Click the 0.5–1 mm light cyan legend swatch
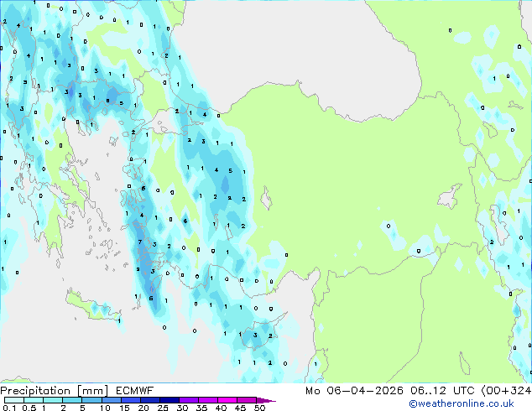Viewport: 532px width, 411px height. pos(34,400)
